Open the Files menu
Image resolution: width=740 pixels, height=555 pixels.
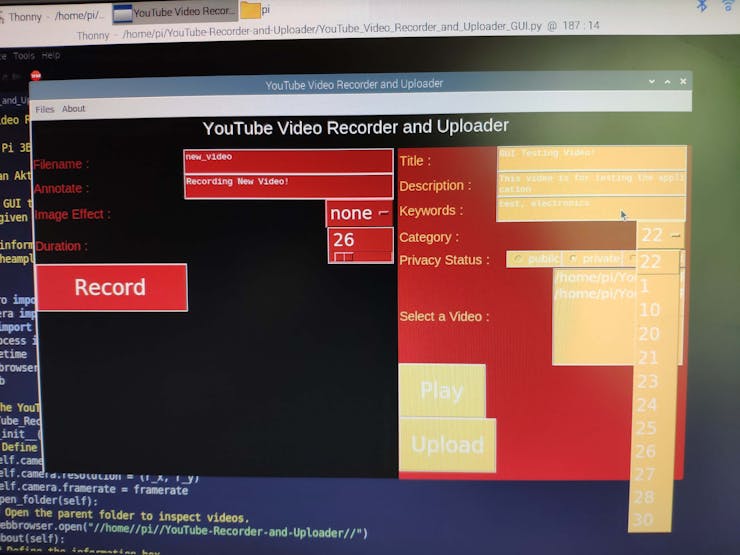44,109
